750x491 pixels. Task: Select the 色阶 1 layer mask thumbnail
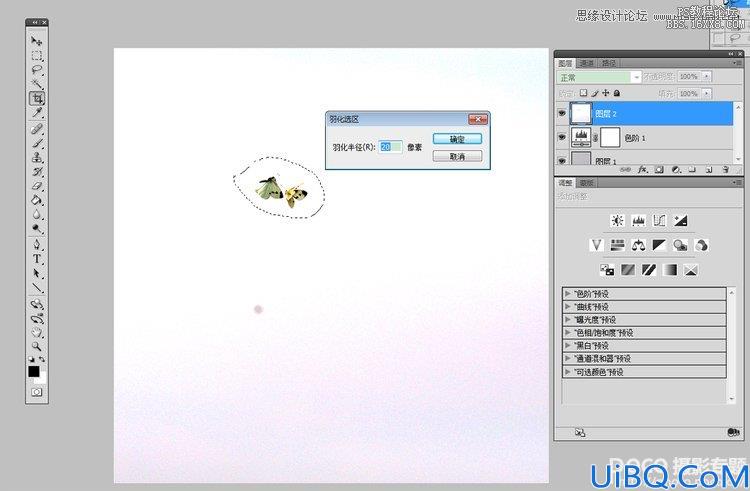click(610, 138)
